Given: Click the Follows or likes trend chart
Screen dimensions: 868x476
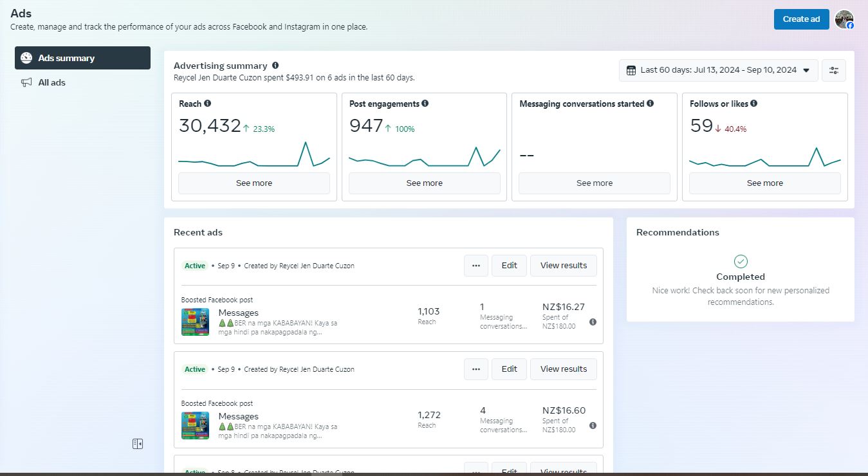Looking at the screenshot, I should 765,157.
